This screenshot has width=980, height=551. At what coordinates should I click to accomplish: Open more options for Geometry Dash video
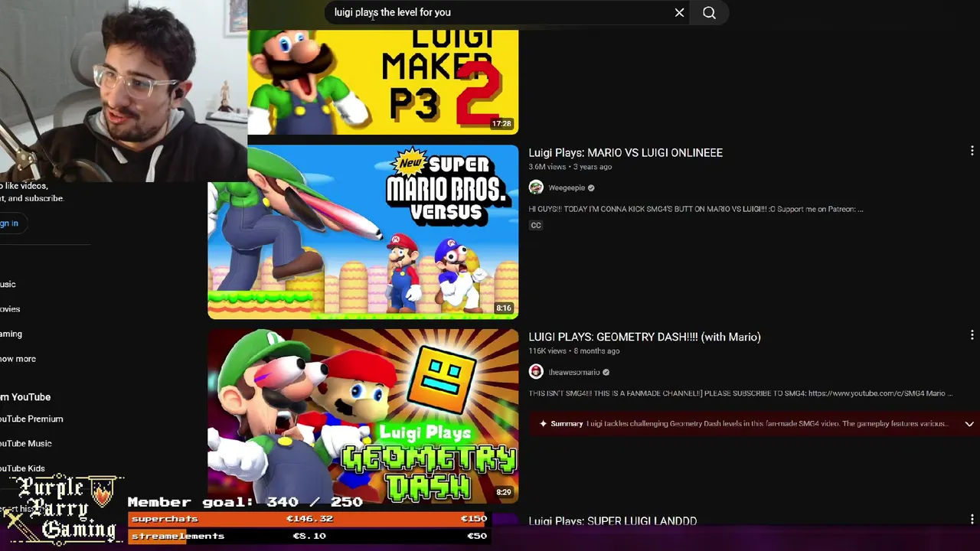tap(972, 335)
